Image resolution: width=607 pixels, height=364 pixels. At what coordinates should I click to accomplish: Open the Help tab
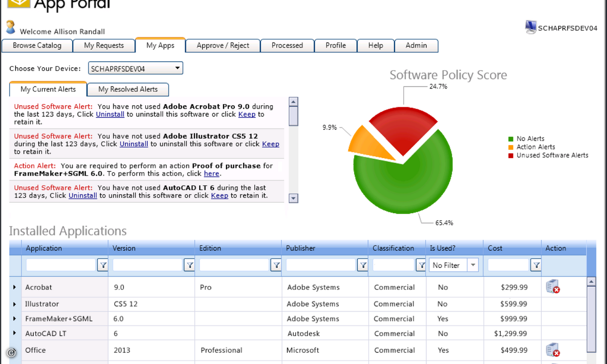(375, 45)
